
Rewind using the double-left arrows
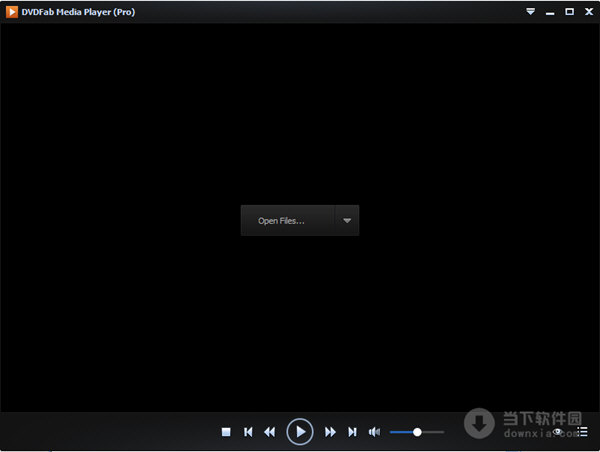(270, 432)
